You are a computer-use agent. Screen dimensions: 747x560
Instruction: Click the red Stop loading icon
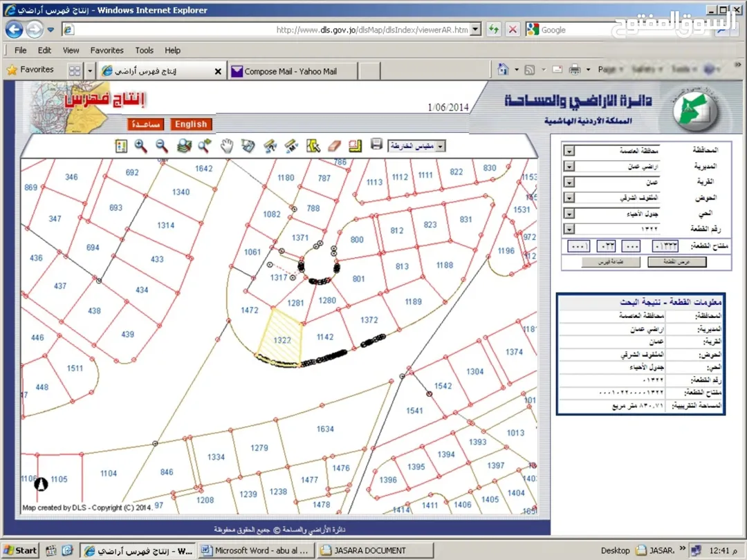coord(513,30)
